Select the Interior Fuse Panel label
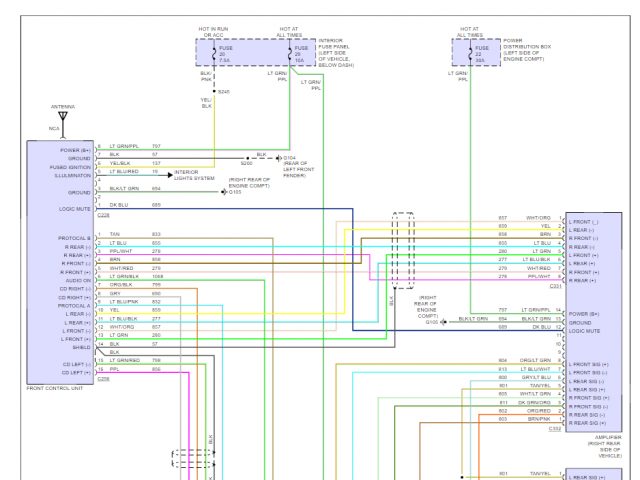 (340, 52)
